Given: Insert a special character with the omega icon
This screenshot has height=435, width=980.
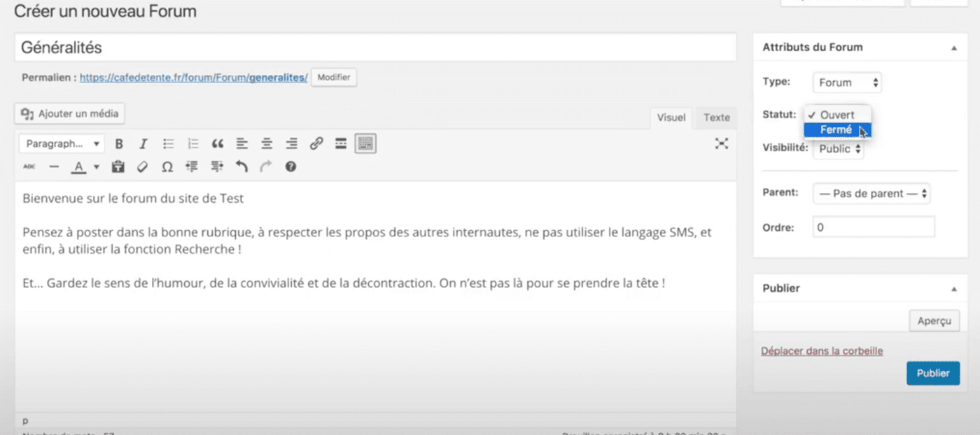Looking at the screenshot, I should pyautogui.click(x=167, y=166).
